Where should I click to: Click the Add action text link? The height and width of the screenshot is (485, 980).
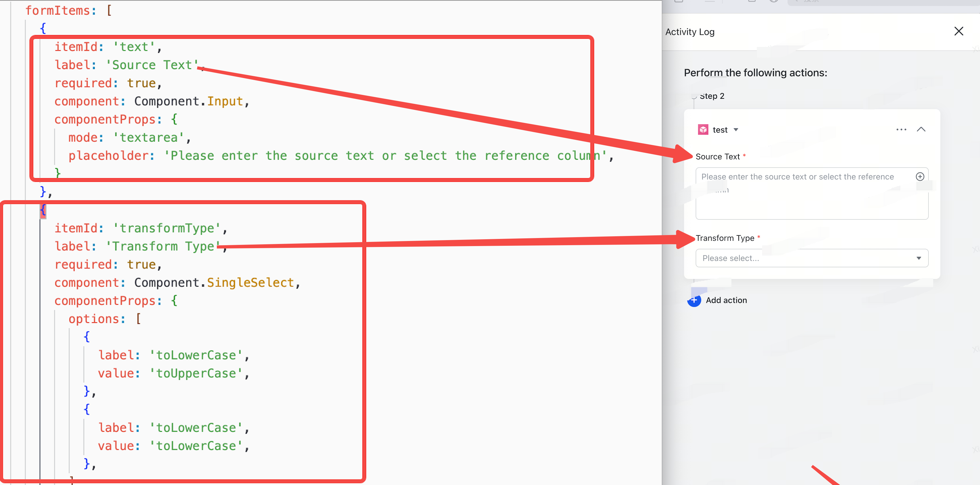(726, 300)
